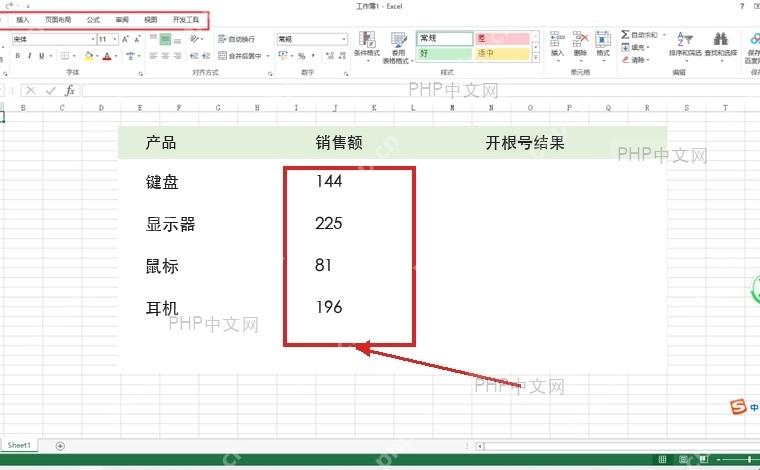Open the 套用表格格式 dropdown
Viewport: 760px width, 470px height.
pyautogui.click(x=398, y=47)
